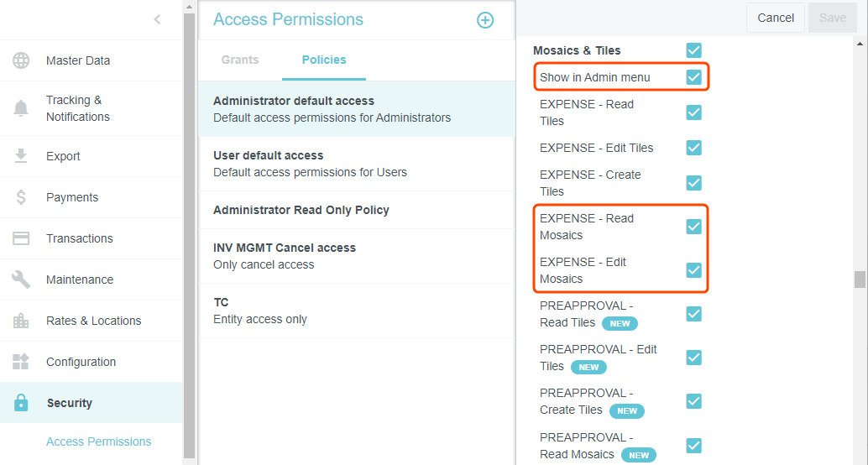Select the Policies tab
This screenshot has width=868, height=465.
coord(324,60)
